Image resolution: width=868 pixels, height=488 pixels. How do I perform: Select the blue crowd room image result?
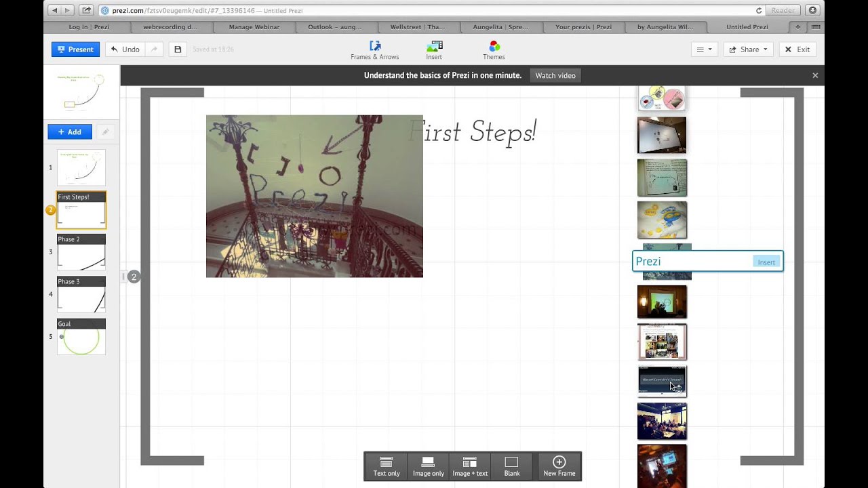(x=662, y=421)
